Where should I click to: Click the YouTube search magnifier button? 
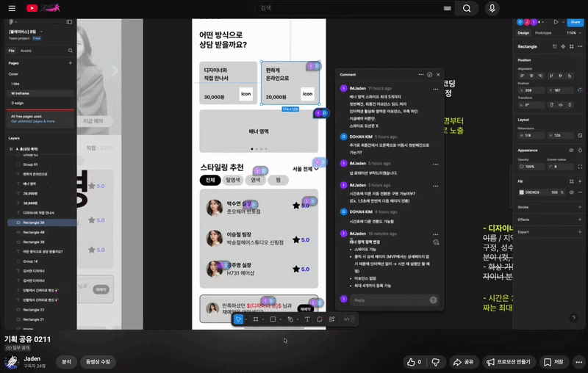[x=467, y=8]
